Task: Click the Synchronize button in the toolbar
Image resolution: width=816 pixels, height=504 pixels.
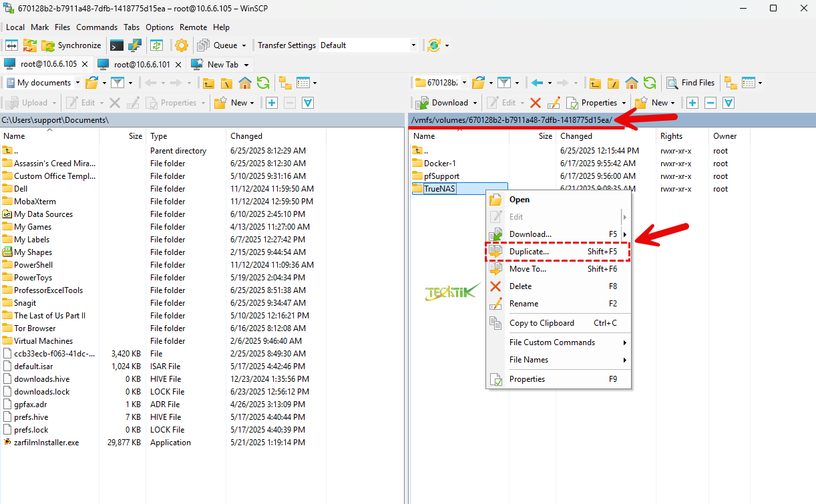Action: pyautogui.click(x=72, y=45)
